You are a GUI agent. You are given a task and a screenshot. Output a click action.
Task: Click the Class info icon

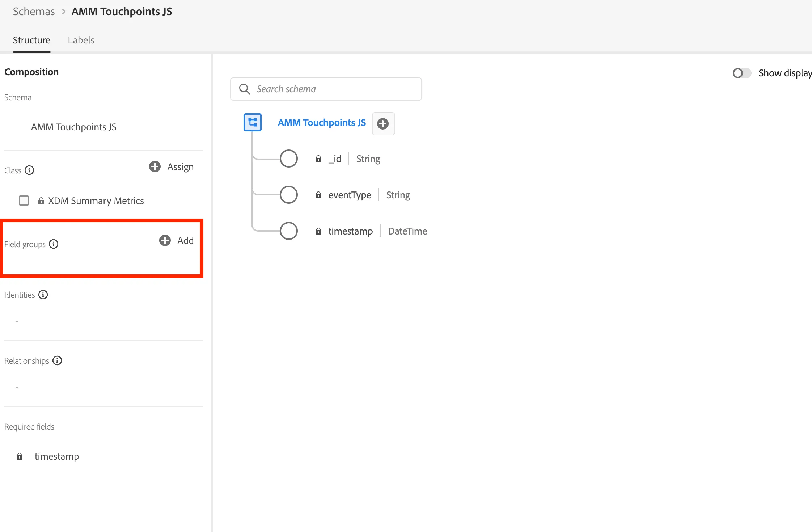pyautogui.click(x=29, y=170)
